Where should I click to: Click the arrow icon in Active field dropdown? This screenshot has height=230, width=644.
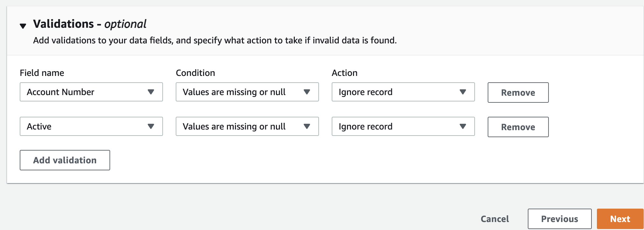click(x=151, y=126)
